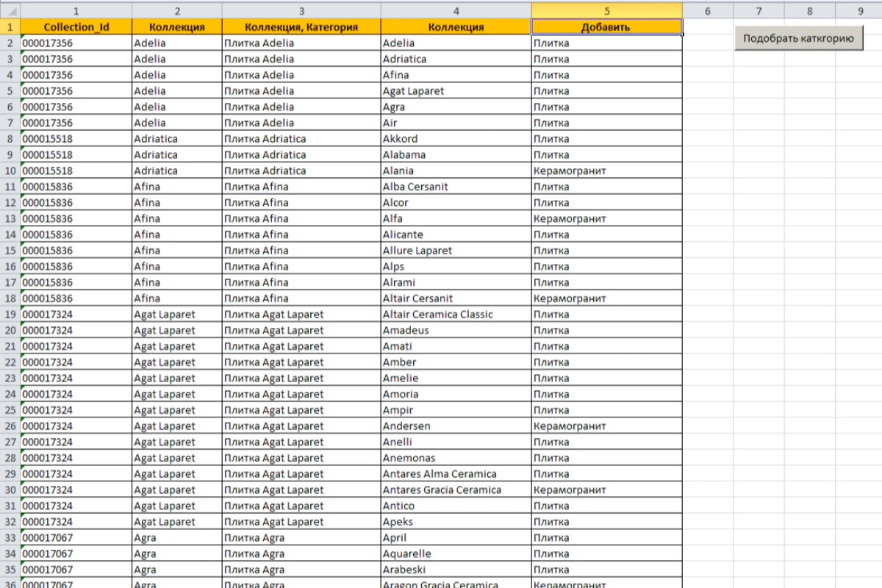Click the select-all corner of the sheet

pyautogui.click(x=10, y=11)
